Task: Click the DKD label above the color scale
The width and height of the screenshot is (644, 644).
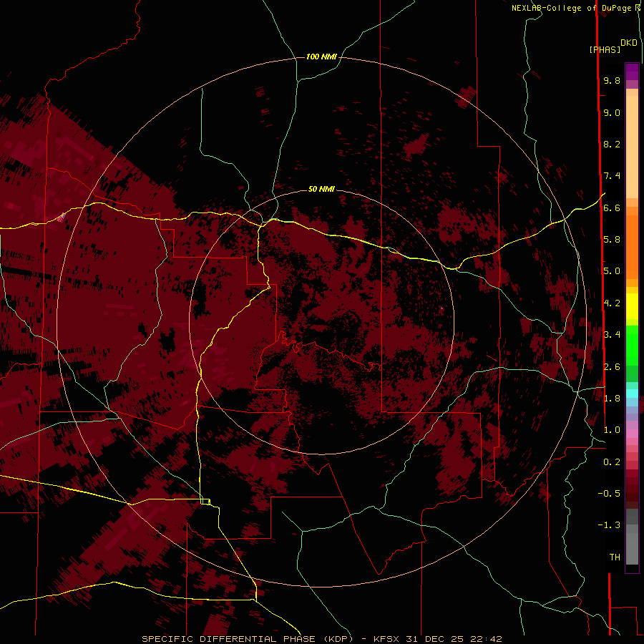Action: [629, 42]
